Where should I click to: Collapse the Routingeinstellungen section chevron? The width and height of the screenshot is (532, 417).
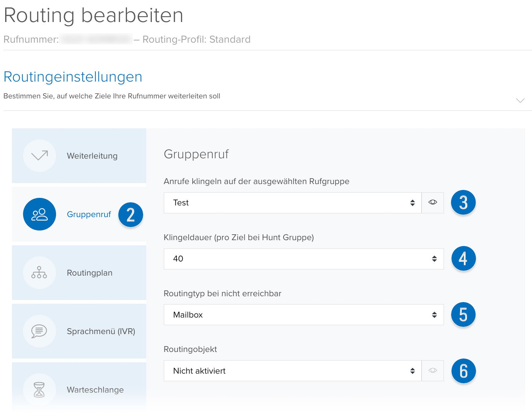coord(520,100)
